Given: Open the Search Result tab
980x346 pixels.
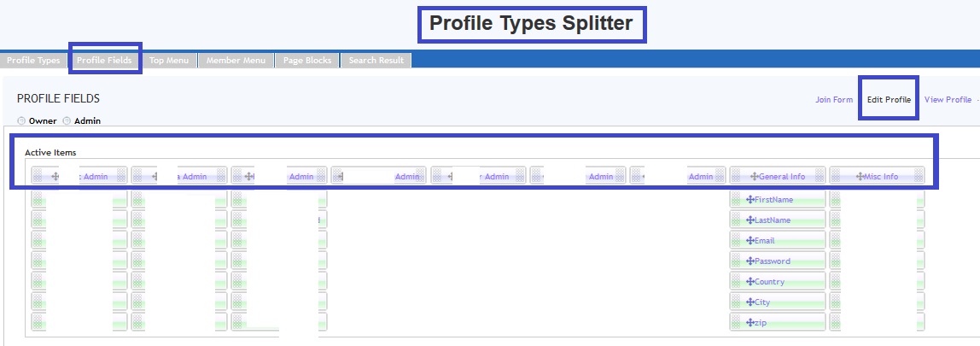Looking at the screenshot, I should 376,61.
